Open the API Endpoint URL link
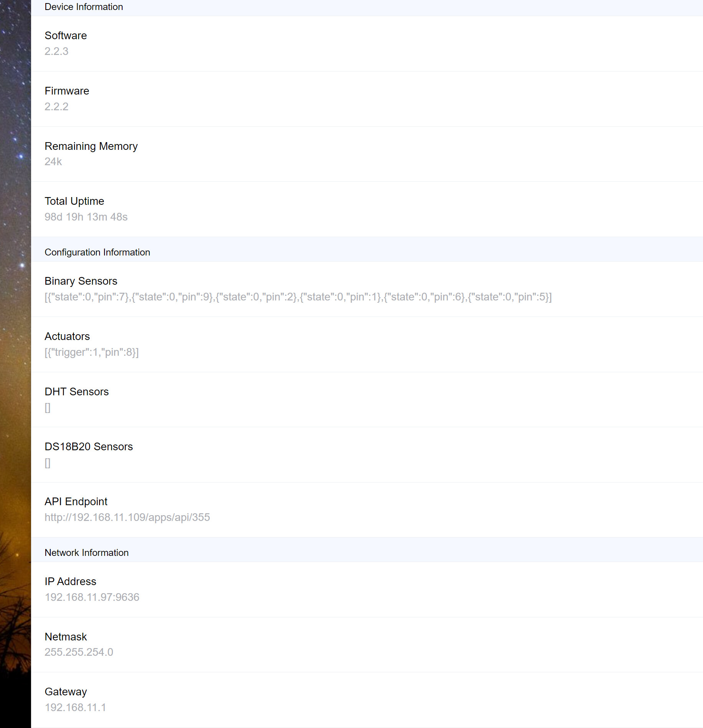This screenshot has height=728, width=703. 127,517
